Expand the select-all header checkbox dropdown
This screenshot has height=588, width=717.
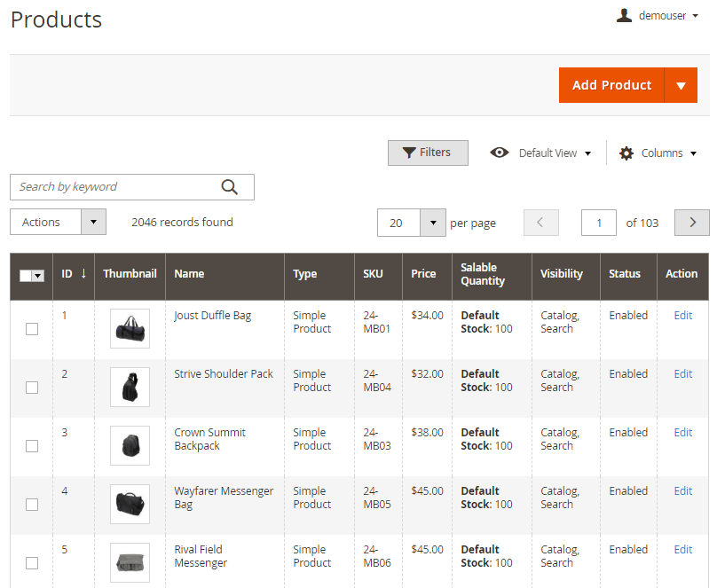(38, 276)
